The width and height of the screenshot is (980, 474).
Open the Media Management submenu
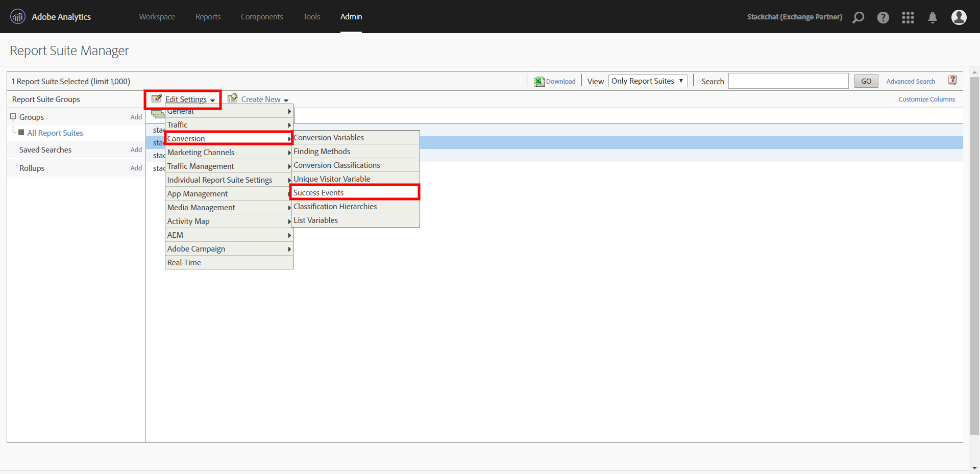[229, 208]
